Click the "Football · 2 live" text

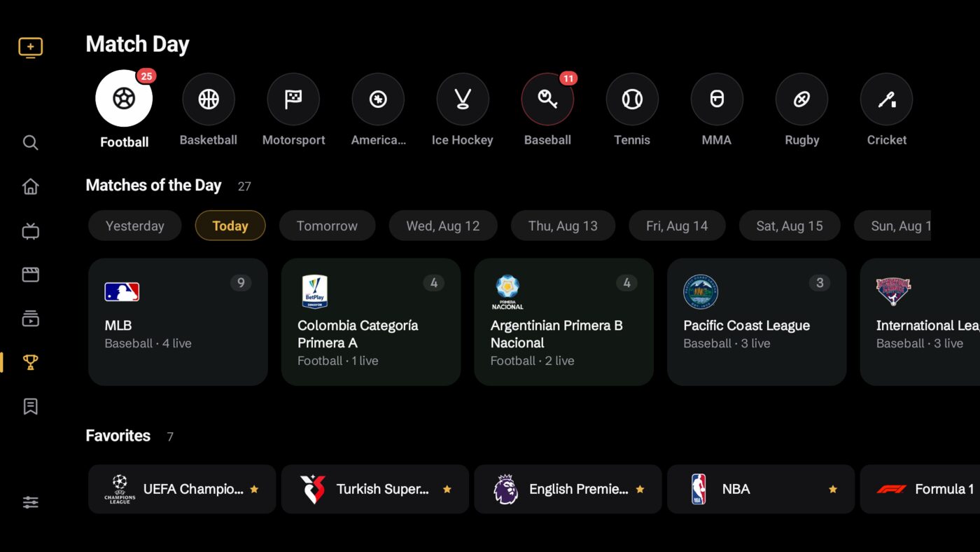click(532, 361)
